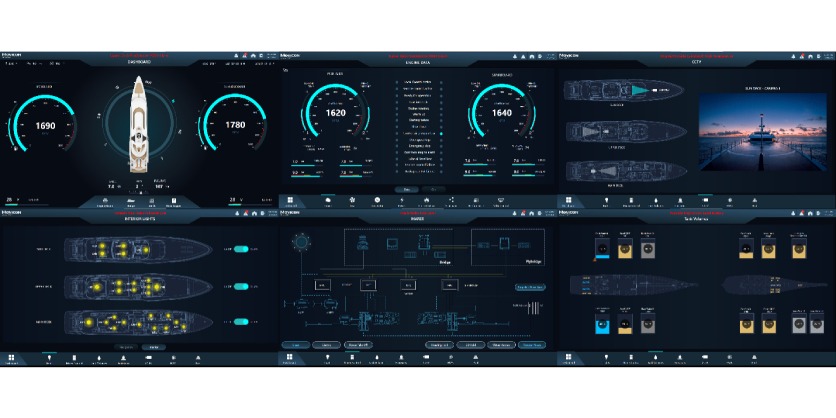Click the Tank Volumes panel title
This screenshot has width=836, height=418.
[696, 219]
